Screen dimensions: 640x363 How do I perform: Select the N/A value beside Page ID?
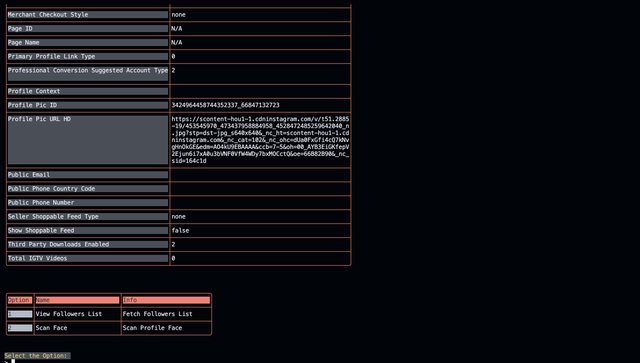[x=177, y=29]
